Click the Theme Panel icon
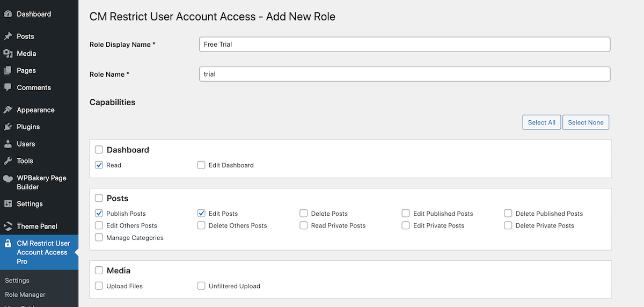The width and height of the screenshot is (644, 307). [x=8, y=226]
